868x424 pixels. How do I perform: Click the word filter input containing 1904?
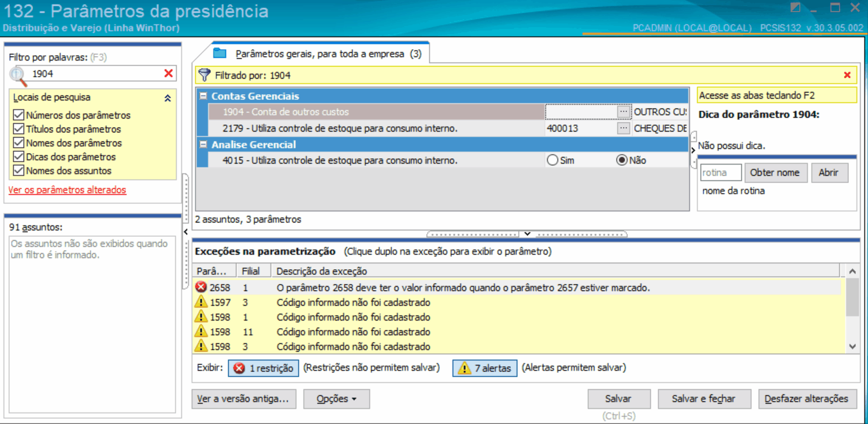click(95, 73)
